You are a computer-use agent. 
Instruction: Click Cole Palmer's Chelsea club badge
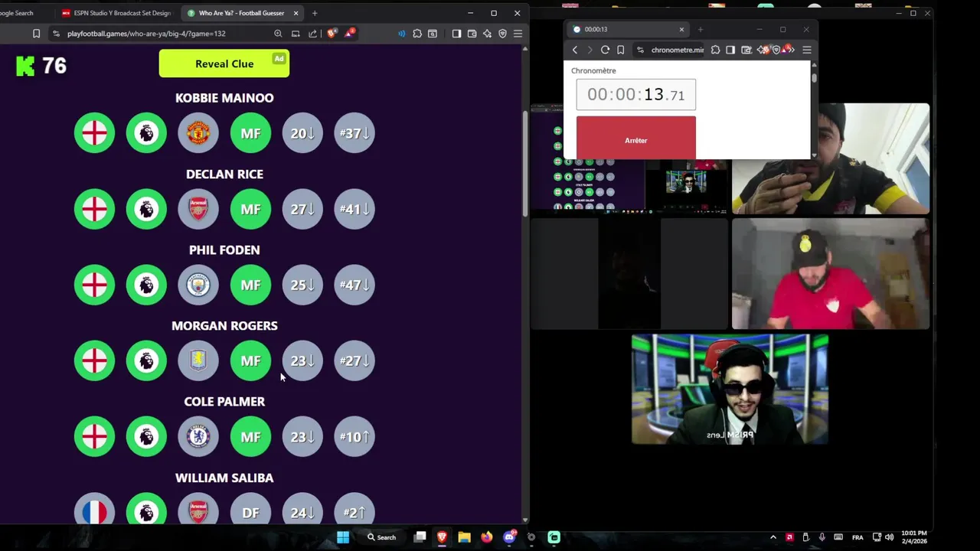click(198, 436)
